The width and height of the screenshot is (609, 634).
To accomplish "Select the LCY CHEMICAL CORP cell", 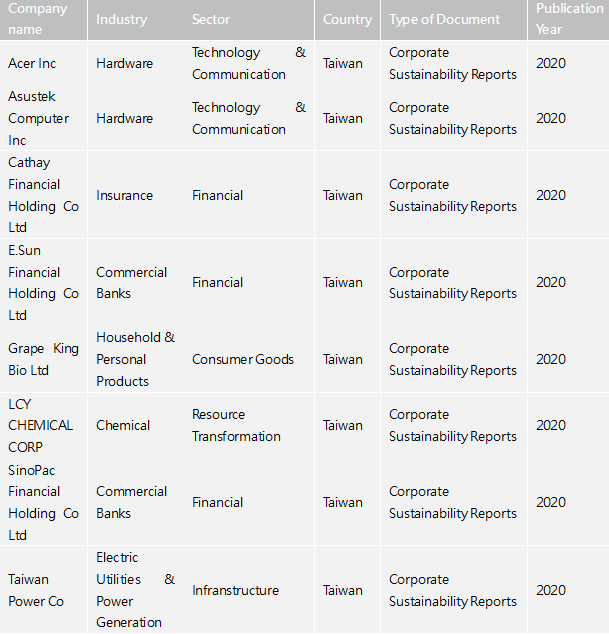I will (40, 425).
